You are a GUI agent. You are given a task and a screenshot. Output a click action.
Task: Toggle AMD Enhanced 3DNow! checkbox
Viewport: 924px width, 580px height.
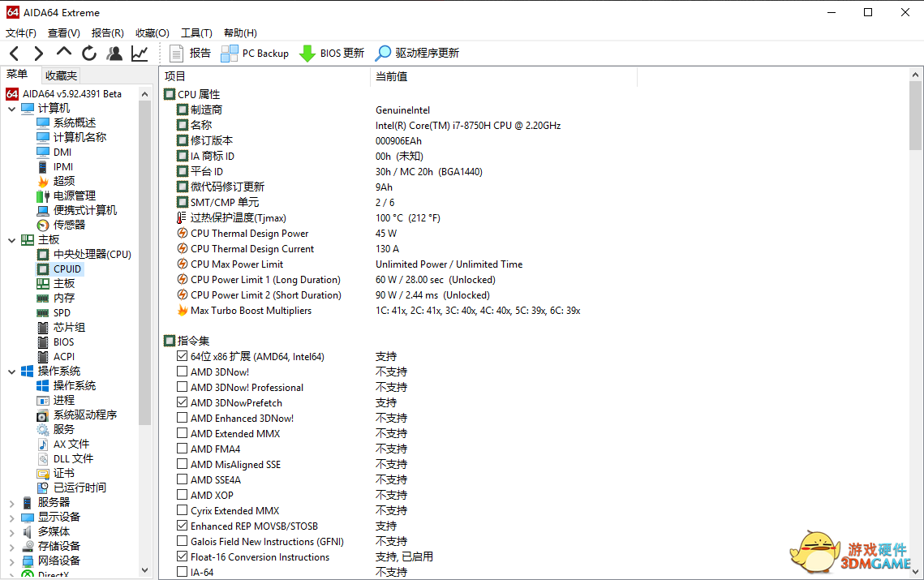coord(182,418)
